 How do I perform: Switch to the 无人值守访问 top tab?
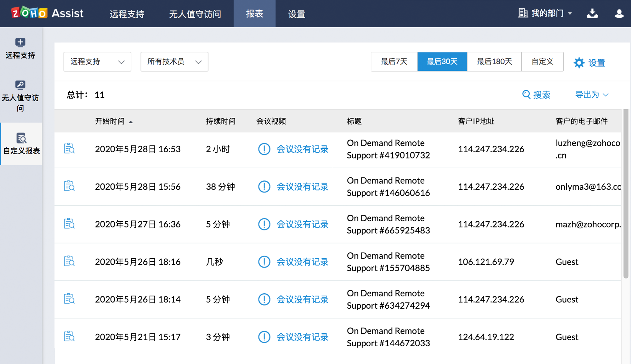[195, 14]
